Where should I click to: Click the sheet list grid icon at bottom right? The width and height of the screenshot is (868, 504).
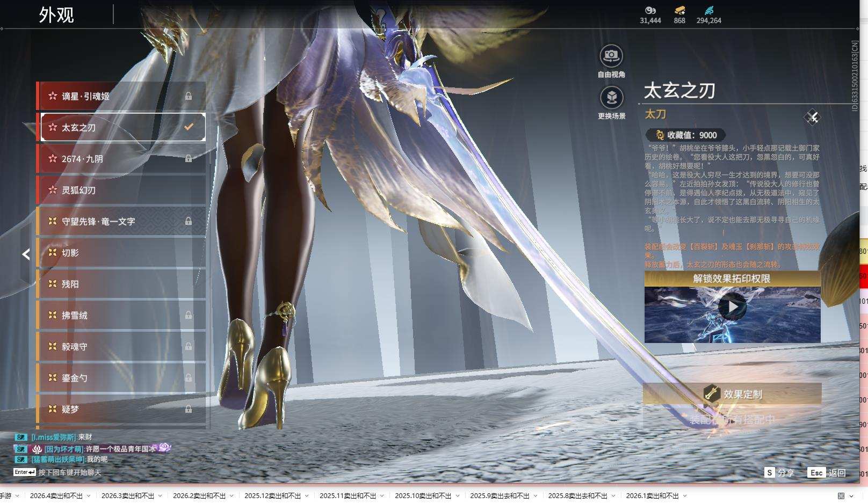pyautogui.click(x=841, y=496)
